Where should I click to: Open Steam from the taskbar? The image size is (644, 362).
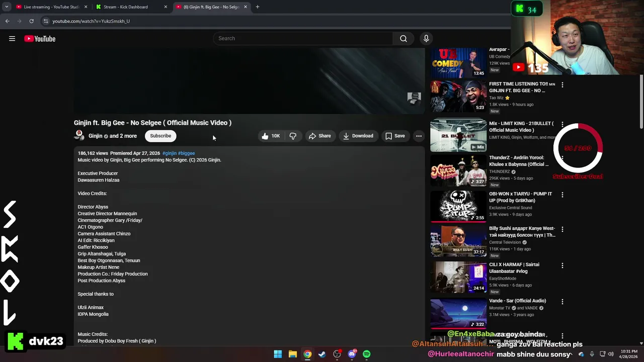pyautogui.click(x=322, y=354)
